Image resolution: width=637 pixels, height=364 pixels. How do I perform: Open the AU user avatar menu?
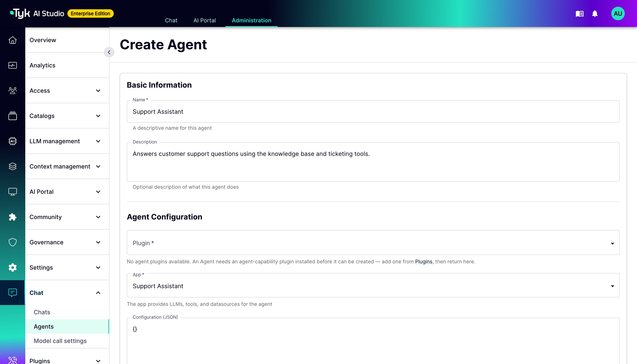618,13
